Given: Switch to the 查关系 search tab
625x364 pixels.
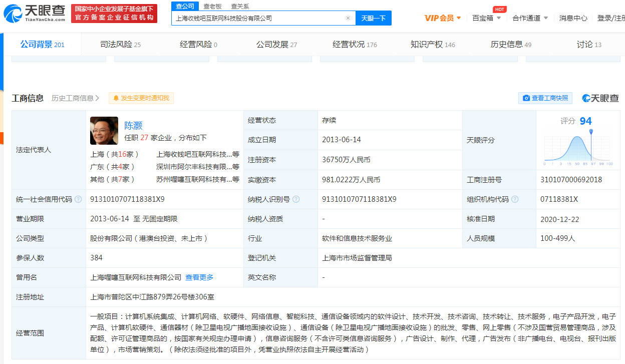Looking at the screenshot, I should 240,6.
